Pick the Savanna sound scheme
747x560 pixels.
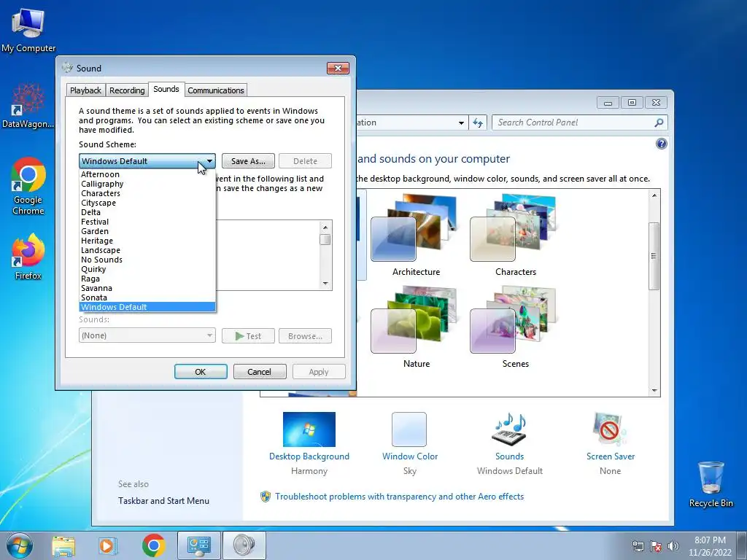(147, 289)
